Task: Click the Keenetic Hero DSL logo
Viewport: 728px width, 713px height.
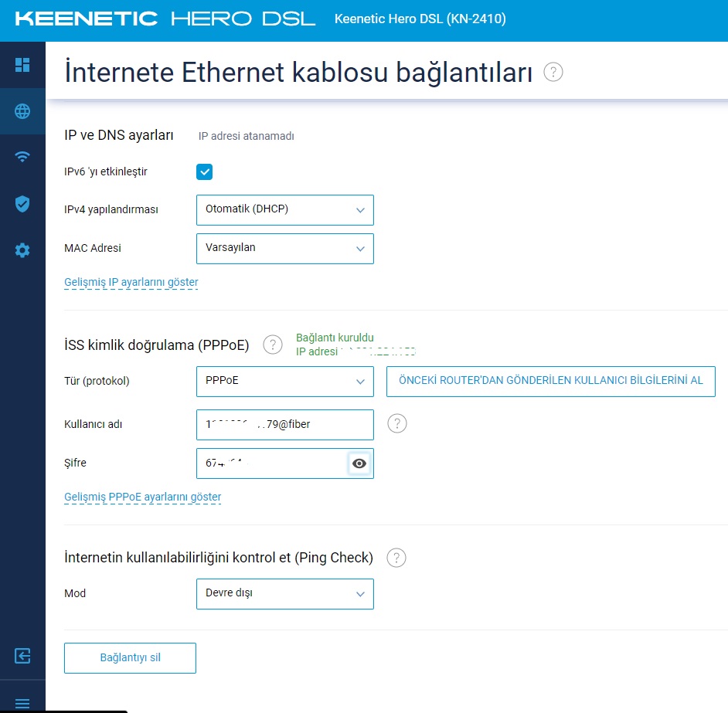Action: (165, 19)
